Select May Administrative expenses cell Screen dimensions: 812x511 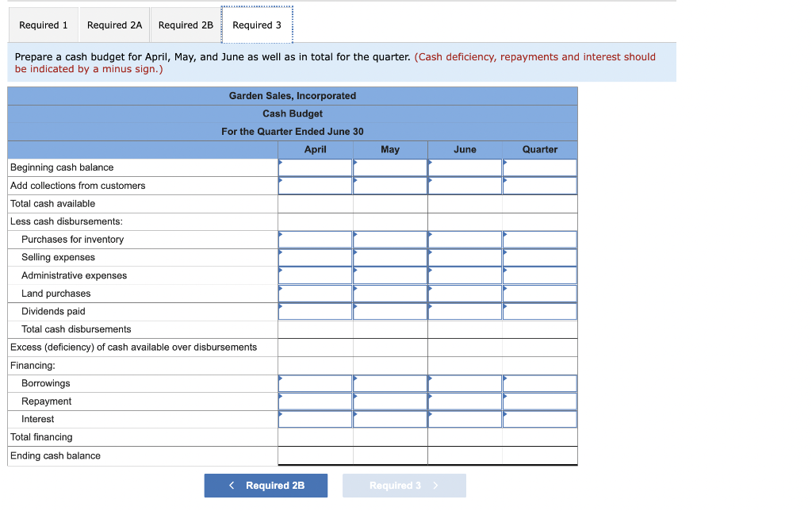(x=390, y=275)
